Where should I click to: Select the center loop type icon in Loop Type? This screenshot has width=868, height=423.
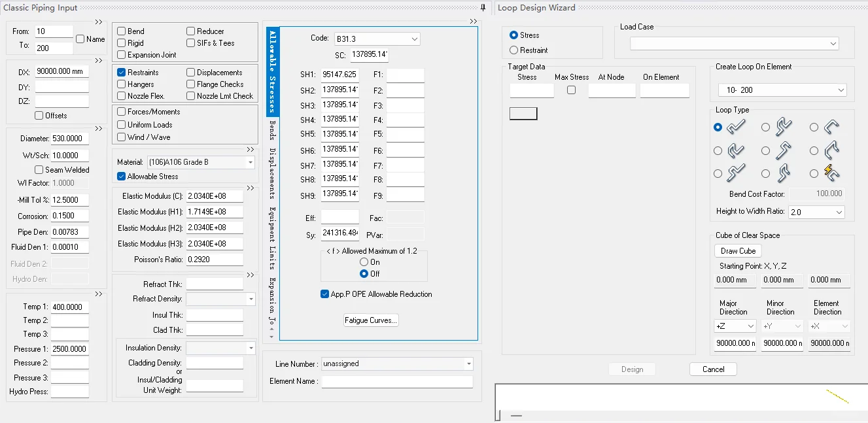click(783, 151)
